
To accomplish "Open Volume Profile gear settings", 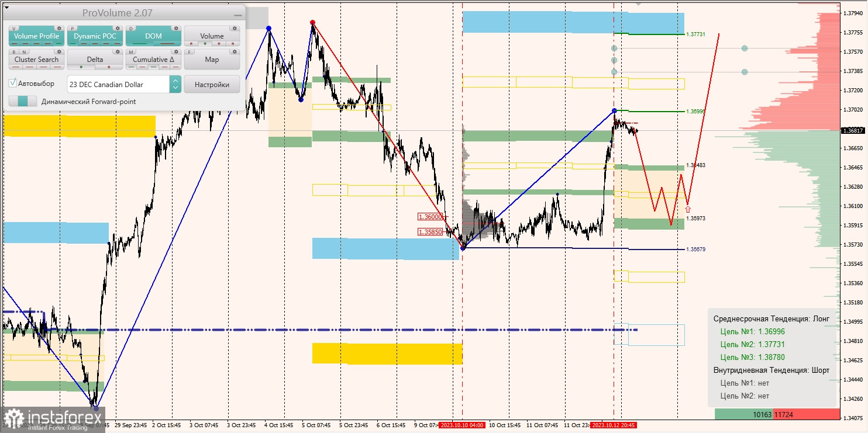I will tap(58, 28).
